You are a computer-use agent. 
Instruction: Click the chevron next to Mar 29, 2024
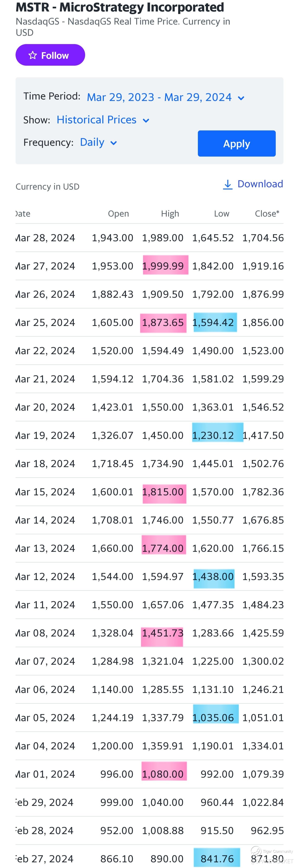[241, 98]
